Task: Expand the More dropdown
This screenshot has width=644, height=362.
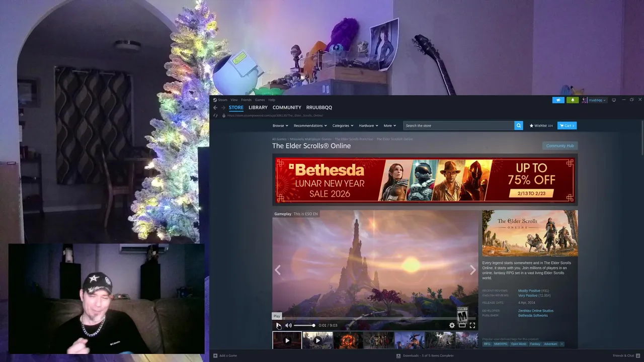Action: (390, 126)
